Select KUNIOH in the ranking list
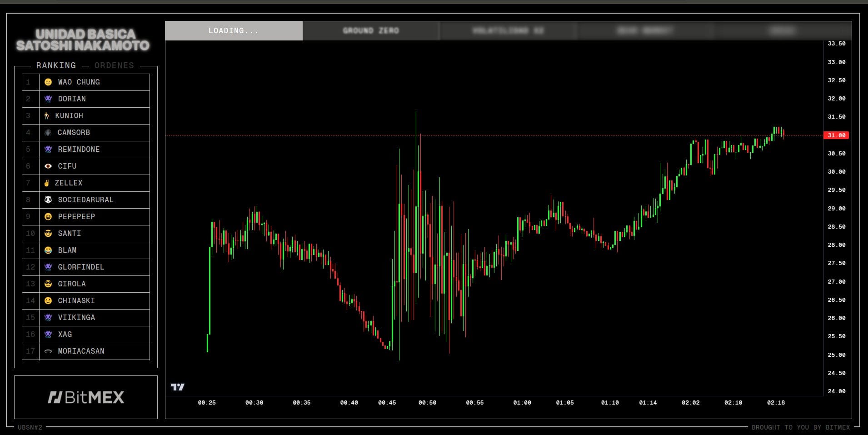The height and width of the screenshot is (435, 868). (69, 116)
